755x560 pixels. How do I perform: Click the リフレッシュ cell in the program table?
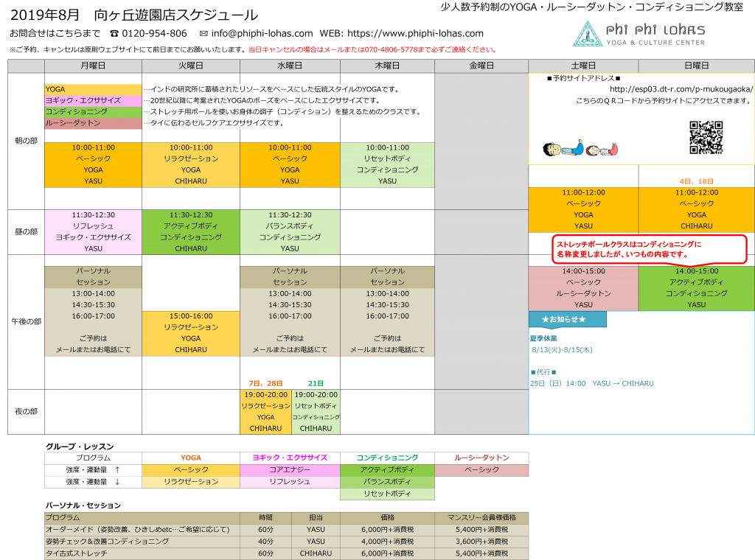point(290,482)
